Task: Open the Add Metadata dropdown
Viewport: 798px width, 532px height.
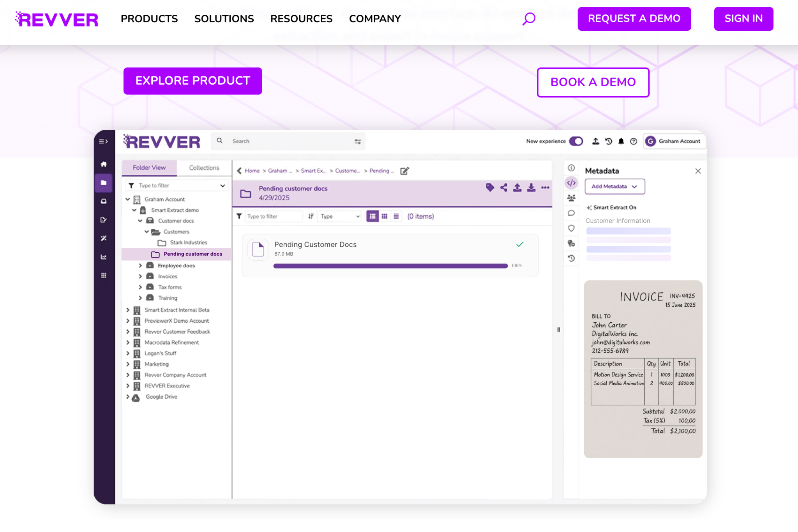Action: (614, 186)
